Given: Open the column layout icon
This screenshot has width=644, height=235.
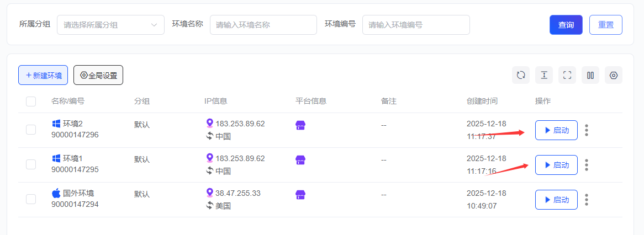Looking at the screenshot, I should 590,75.
